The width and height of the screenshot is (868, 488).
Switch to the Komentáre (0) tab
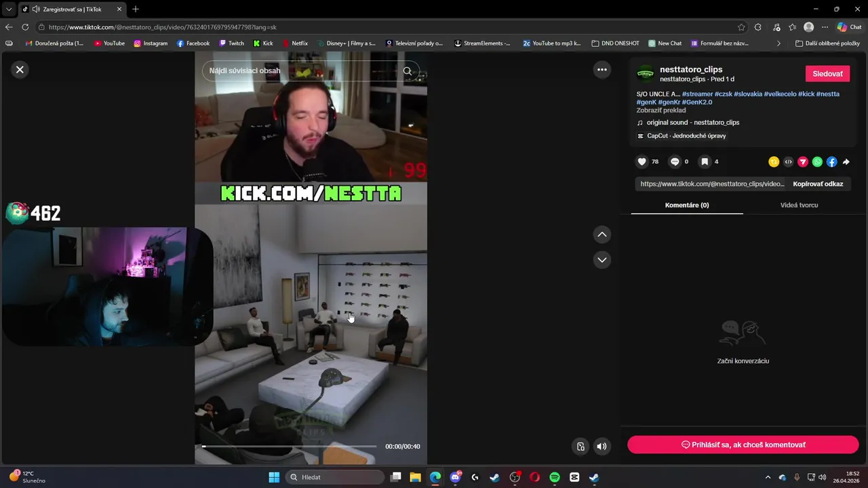[x=687, y=205]
